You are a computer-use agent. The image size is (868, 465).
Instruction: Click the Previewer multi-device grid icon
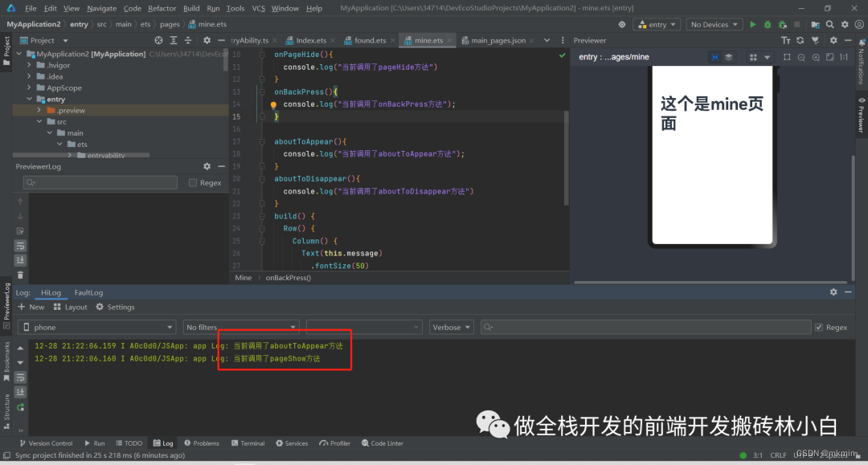click(753, 57)
